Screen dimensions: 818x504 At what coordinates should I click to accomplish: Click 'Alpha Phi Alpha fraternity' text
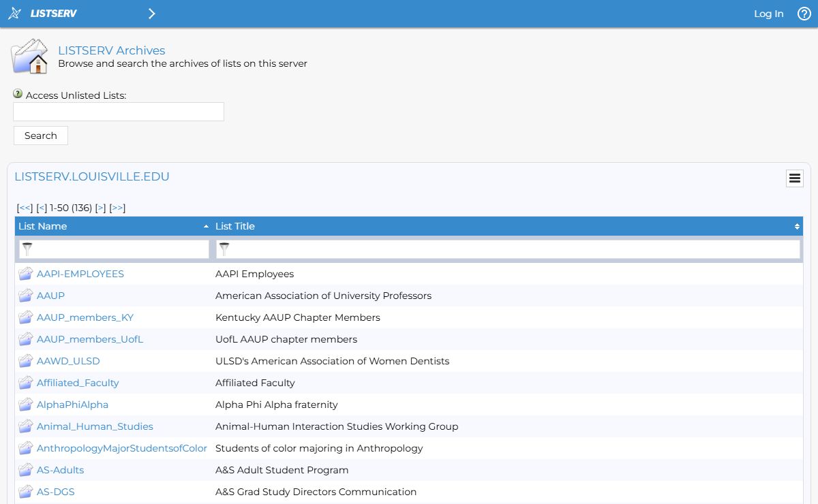(x=277, y=405)
